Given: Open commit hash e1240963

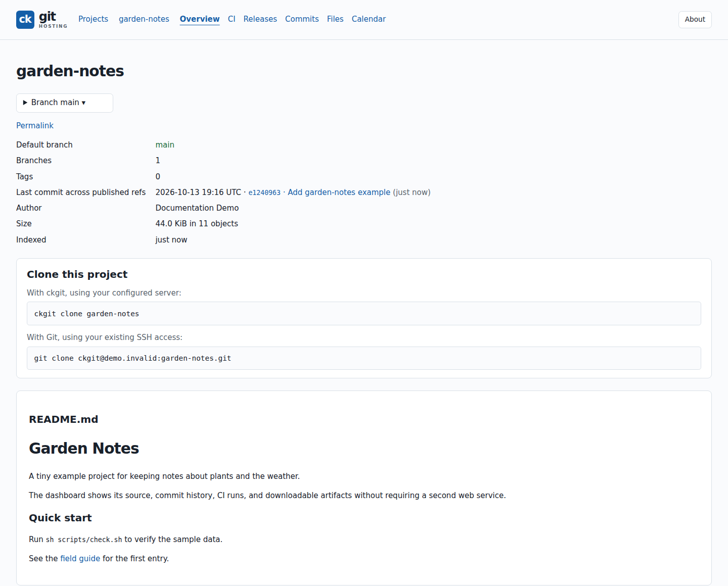Looking at the screenshot, I should pos(264,192).
